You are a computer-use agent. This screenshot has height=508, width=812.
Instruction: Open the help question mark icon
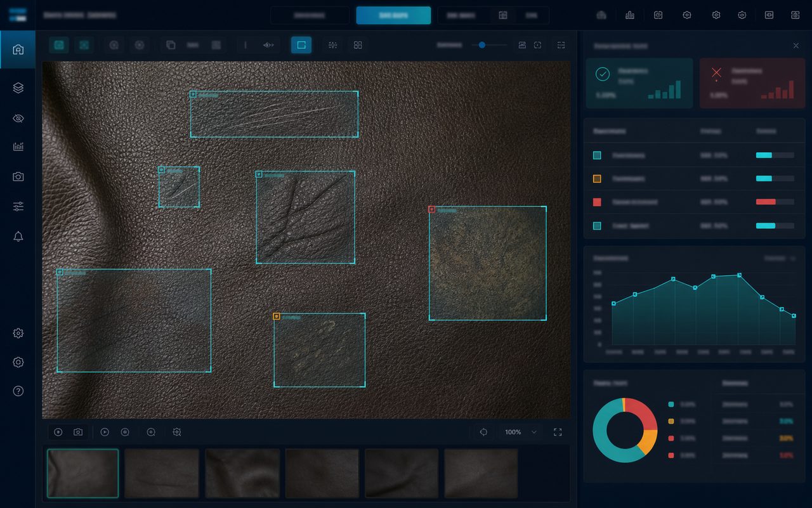click(x=18, y=391)
